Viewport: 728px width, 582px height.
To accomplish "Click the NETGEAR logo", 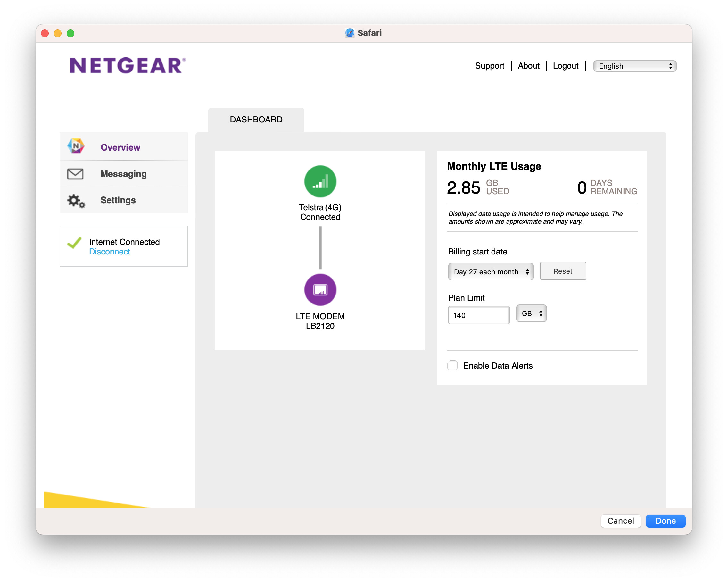I will [x=128, y=65].
